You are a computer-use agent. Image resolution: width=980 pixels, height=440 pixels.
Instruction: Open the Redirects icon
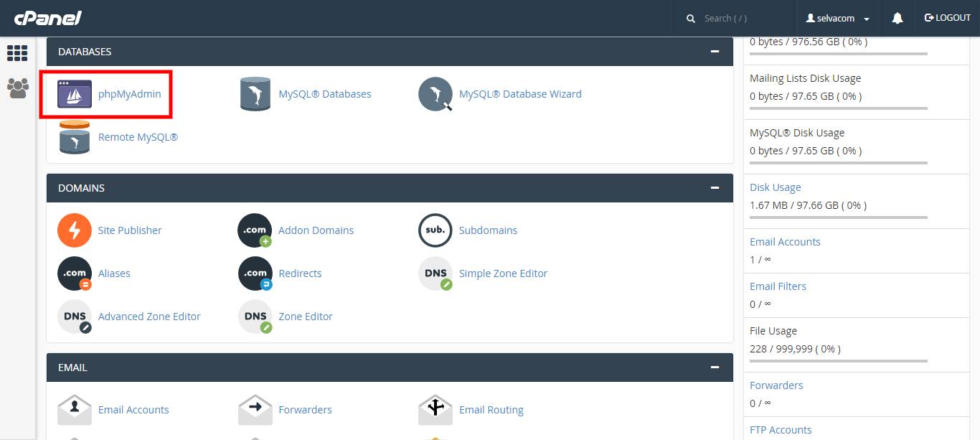tap(255, 273)
